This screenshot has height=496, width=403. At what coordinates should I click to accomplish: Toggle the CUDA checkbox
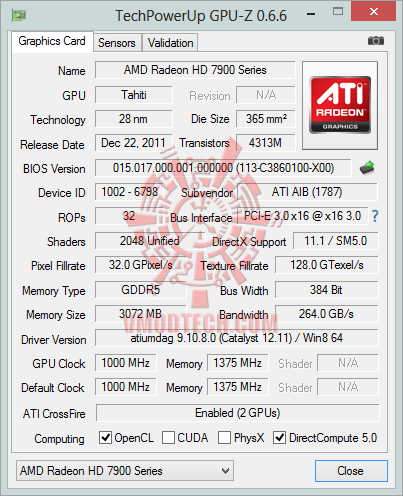pos(168,437)
